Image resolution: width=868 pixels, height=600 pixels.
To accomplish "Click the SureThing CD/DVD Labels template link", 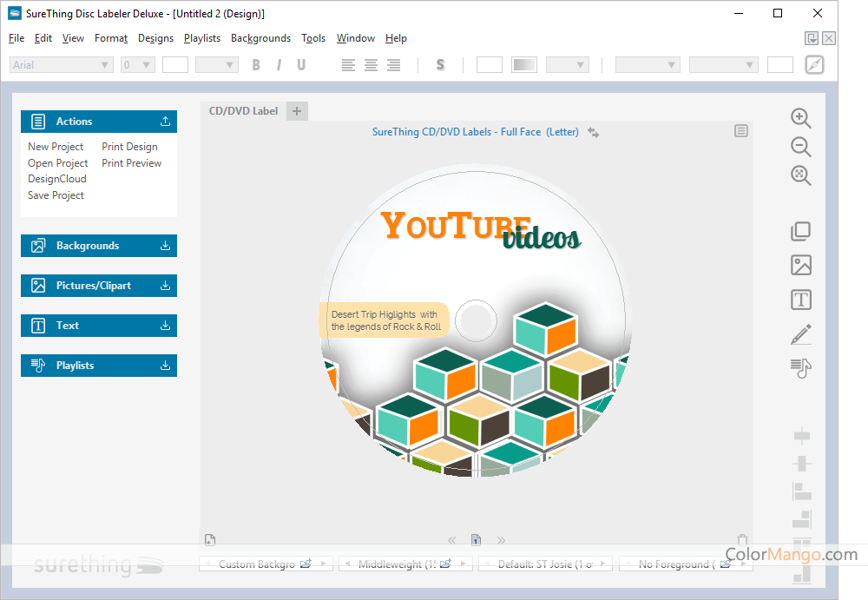I will click(x=475, y=132).
